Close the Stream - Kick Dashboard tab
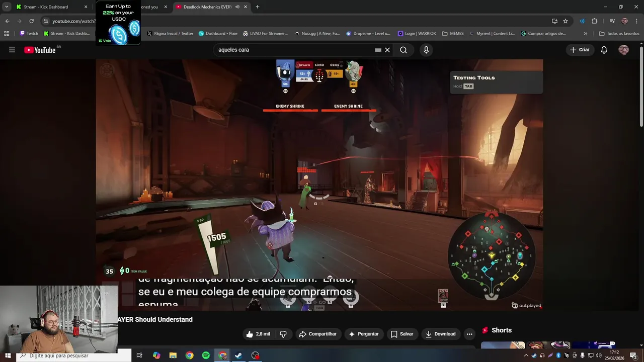 tap(86, 7)
